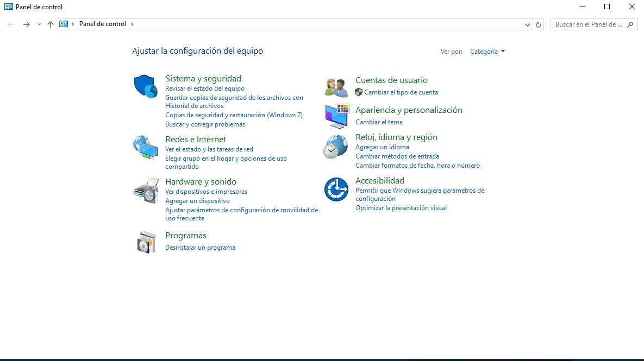This screenshot has width=644, height=361.
Task: Click the search magnifier icon
Action: pyautogui.click(x=630, y=24)
